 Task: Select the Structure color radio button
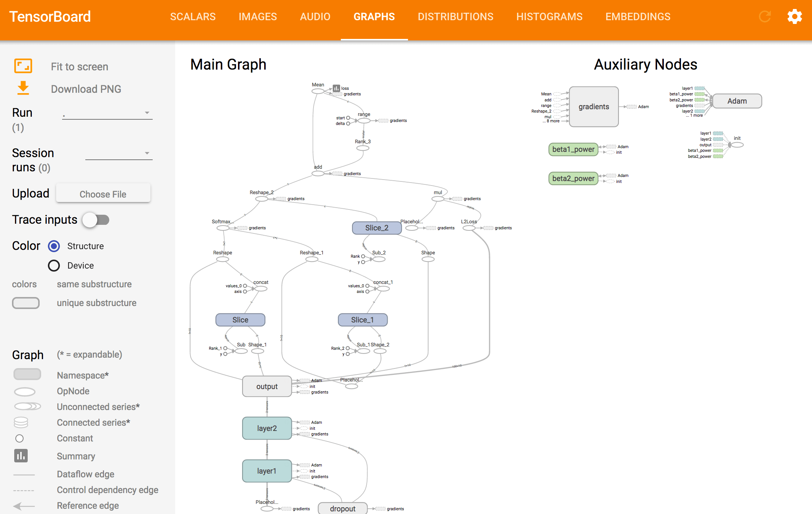tap(54, 246)
